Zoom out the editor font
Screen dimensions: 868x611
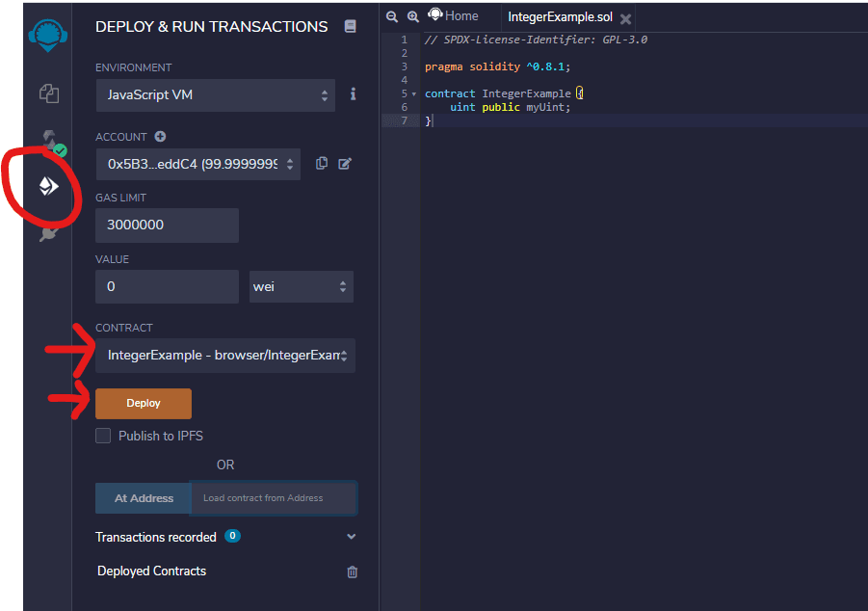pyautogui.click(x=392, y=16)
